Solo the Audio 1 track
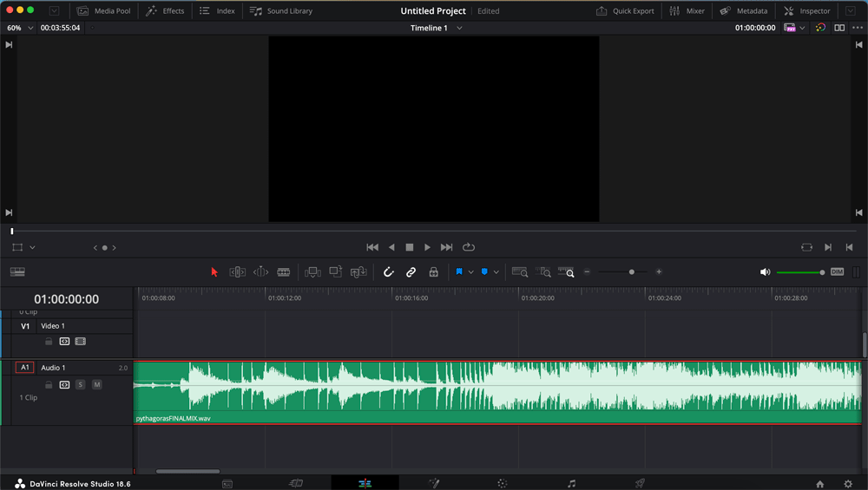The image size is (868, 490). point(81,384)
